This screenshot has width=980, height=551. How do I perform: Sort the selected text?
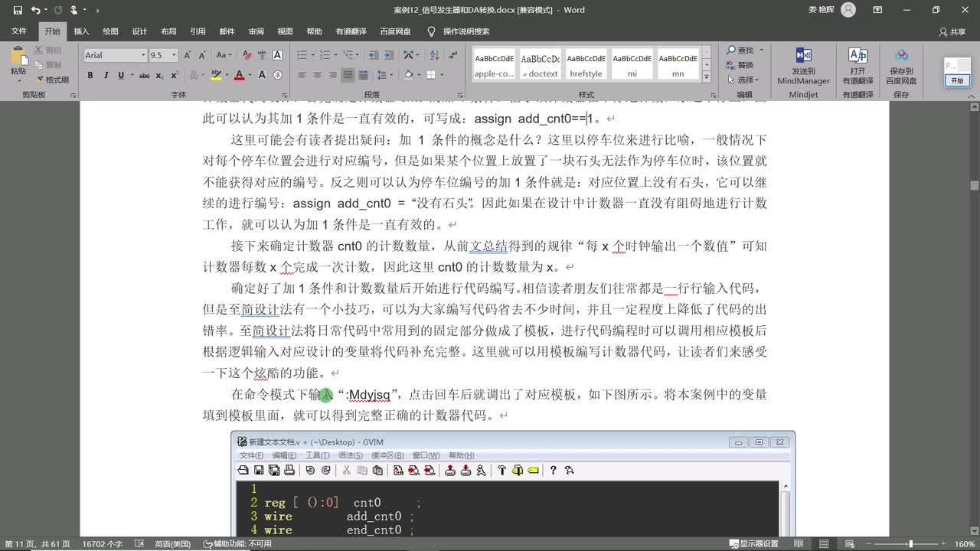pos(434,55)
